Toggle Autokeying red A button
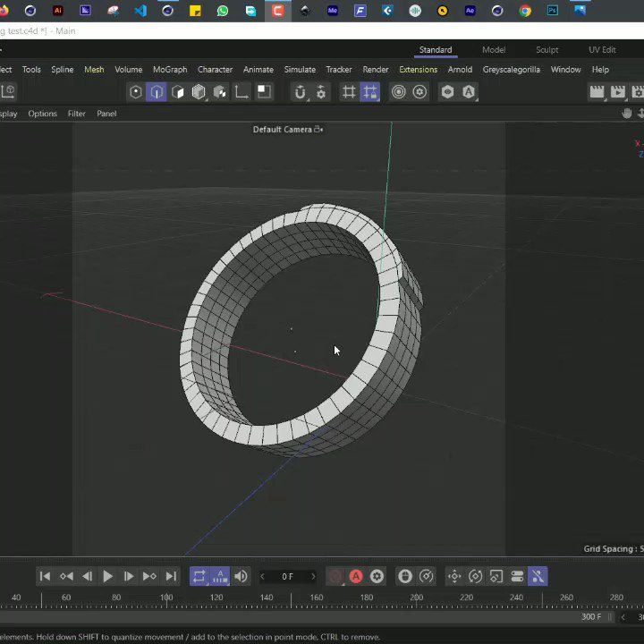 [356, 576]
